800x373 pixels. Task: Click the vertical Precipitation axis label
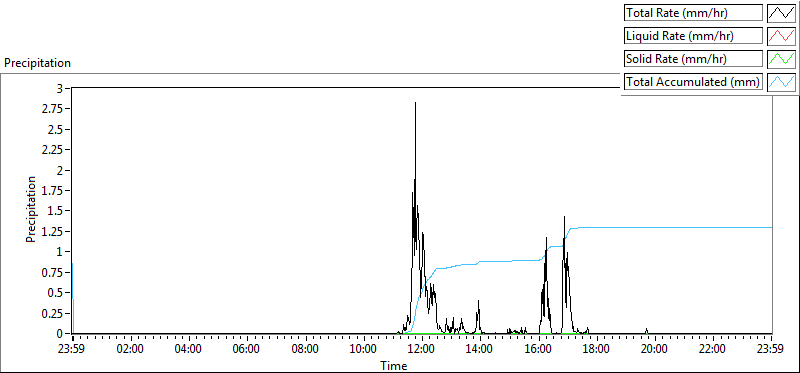coord(31,210)
